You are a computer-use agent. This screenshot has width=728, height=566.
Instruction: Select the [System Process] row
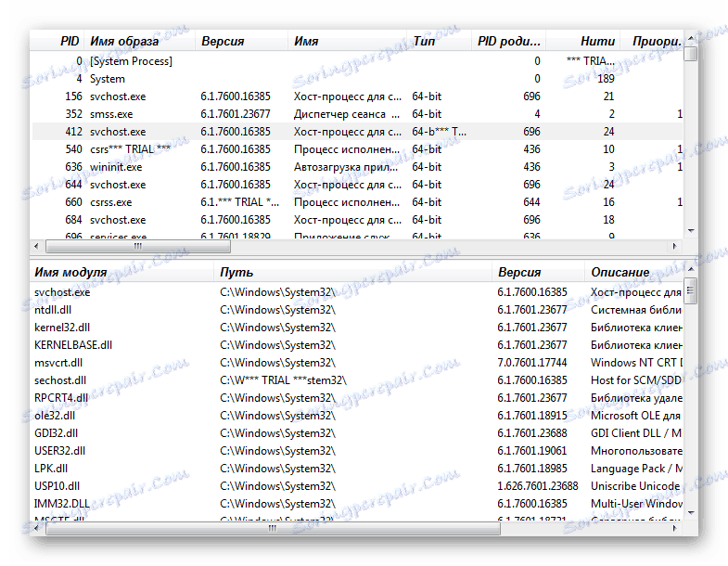[356, 61]
